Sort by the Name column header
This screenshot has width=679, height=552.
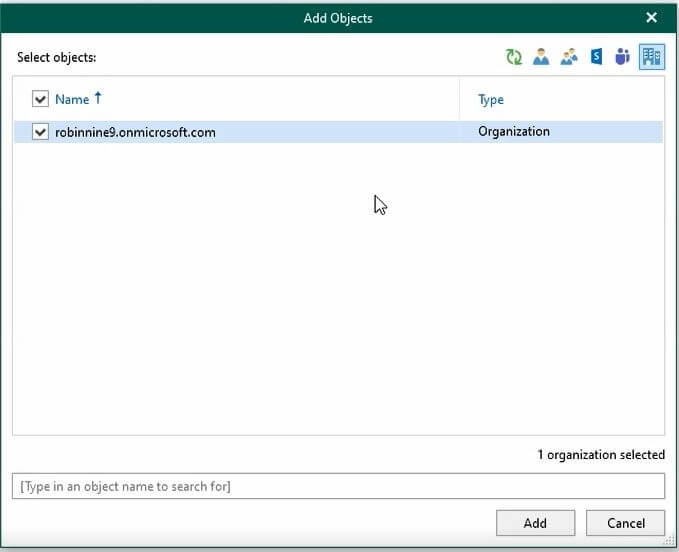[x=72, y=99]
